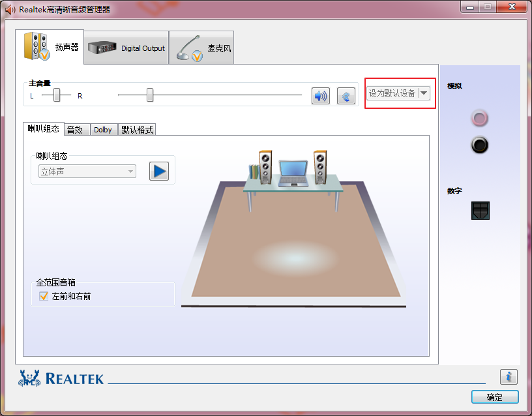Click the black analog audio jack
The height and width of the screenshot is (416, 532).
point(479,145)
